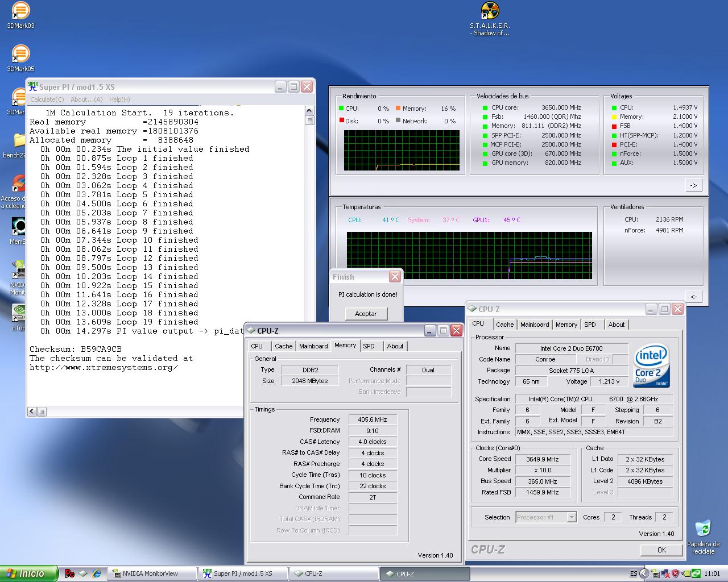This screenshot has width=728, height=582.
Task: Click the clock showing 11:01
Action: (x=712, y=573)
